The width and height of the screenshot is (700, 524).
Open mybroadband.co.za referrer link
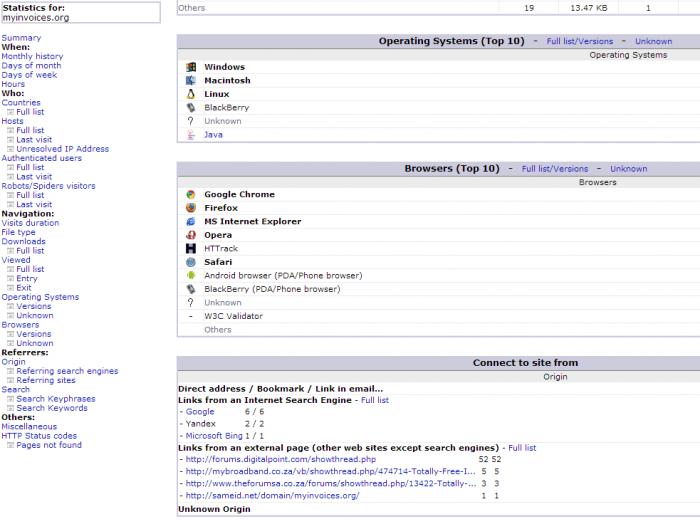(330, 471)
